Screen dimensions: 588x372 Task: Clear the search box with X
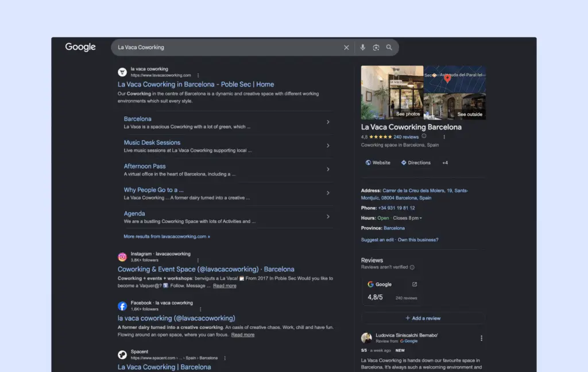point(346,47)
